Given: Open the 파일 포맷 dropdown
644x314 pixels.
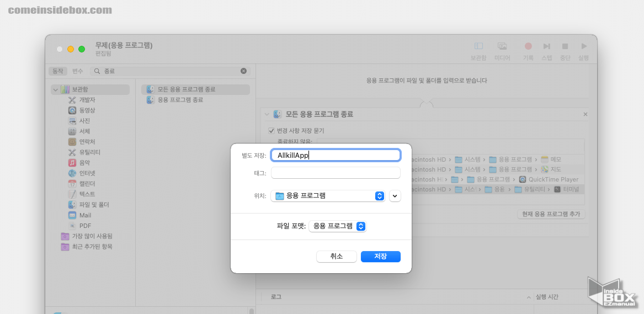Looking at the screenshot, I should tap(337, 226).
